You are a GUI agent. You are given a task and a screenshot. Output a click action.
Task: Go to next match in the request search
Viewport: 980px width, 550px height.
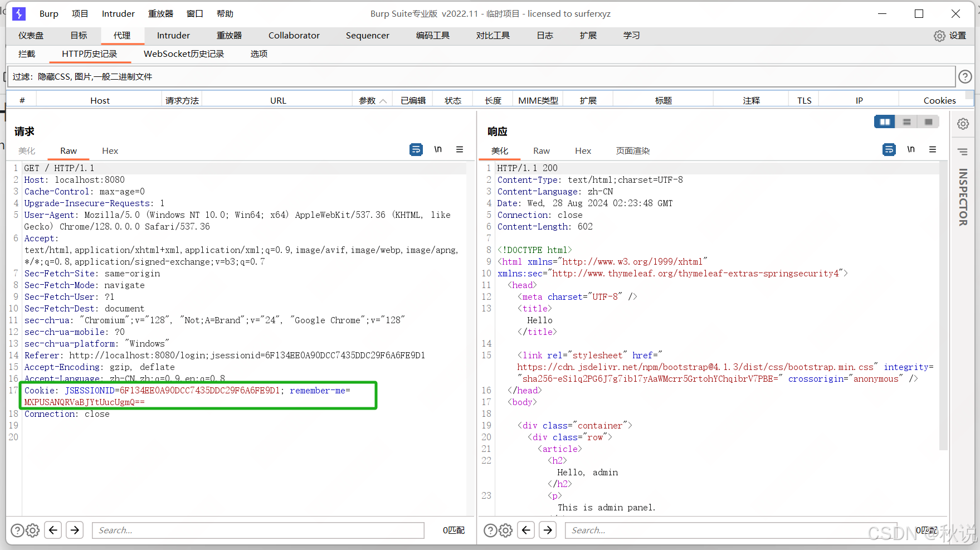tap(75, 529)
